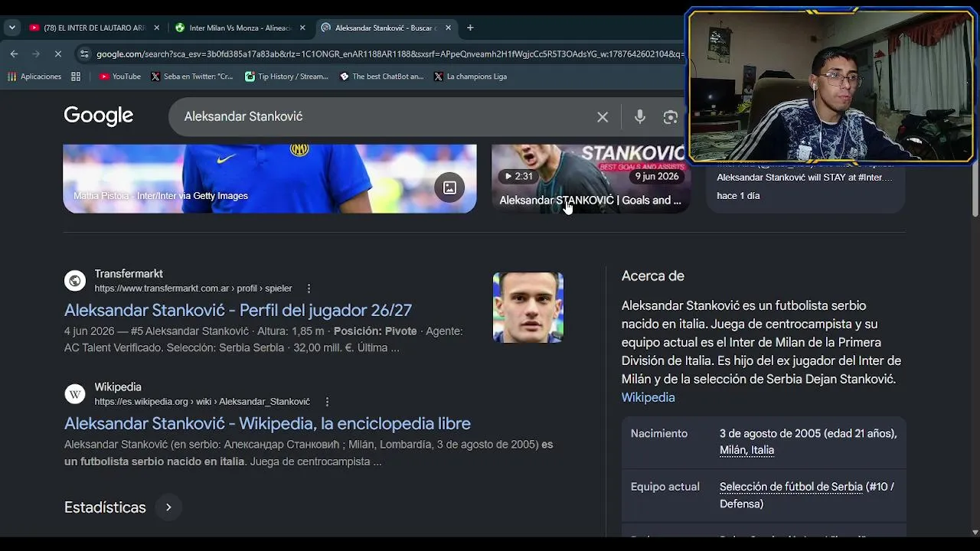
Task: Switch to the Inter Milan Vs Monza tab
Action: [x=240, y=28]
